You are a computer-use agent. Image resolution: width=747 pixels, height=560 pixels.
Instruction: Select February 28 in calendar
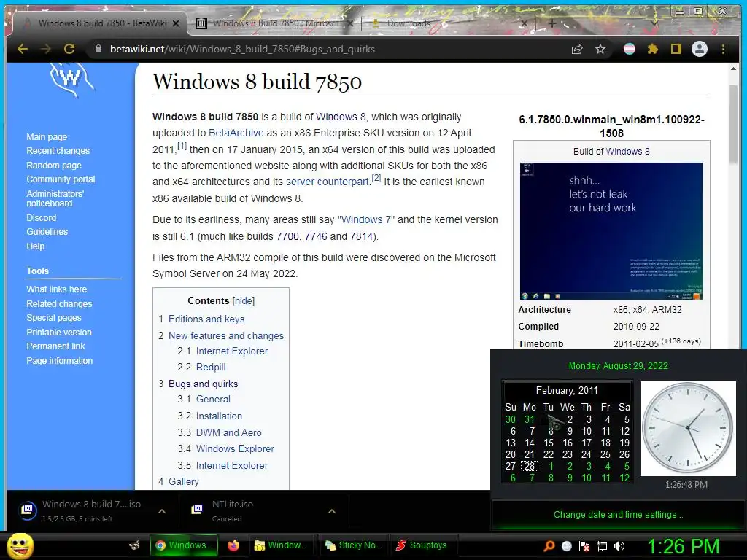[530, 466]
